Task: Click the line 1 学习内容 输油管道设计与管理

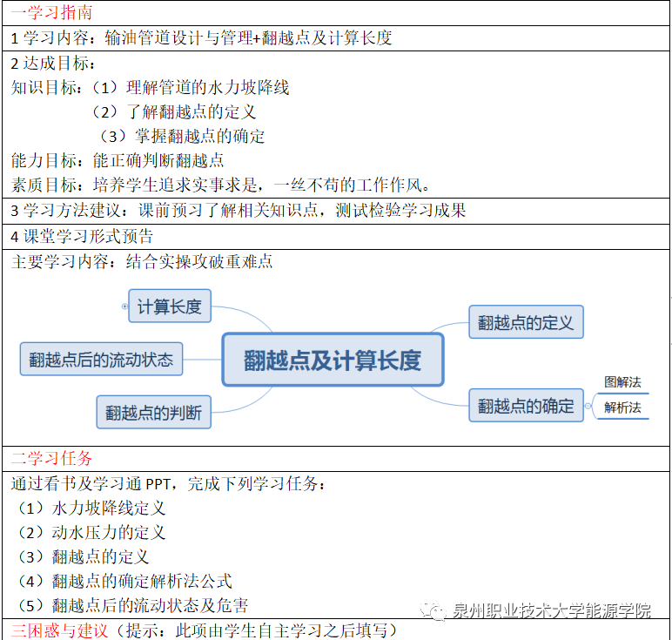Action: pyautogui.click(x=201, y=37)
